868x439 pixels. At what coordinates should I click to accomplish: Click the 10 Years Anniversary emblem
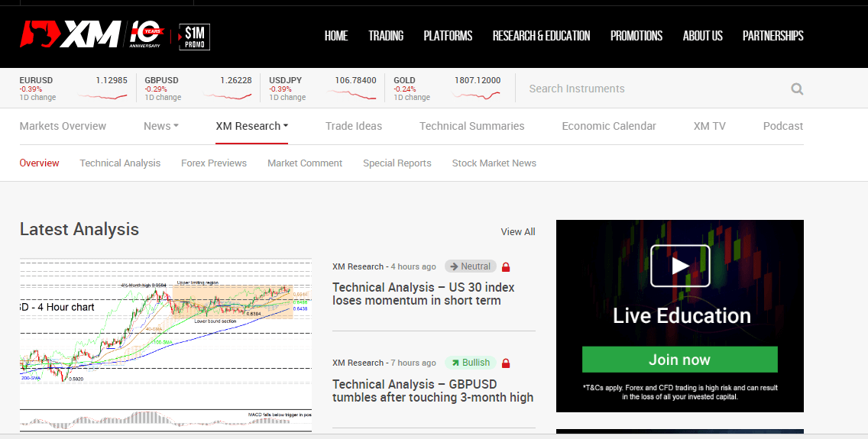146,35
